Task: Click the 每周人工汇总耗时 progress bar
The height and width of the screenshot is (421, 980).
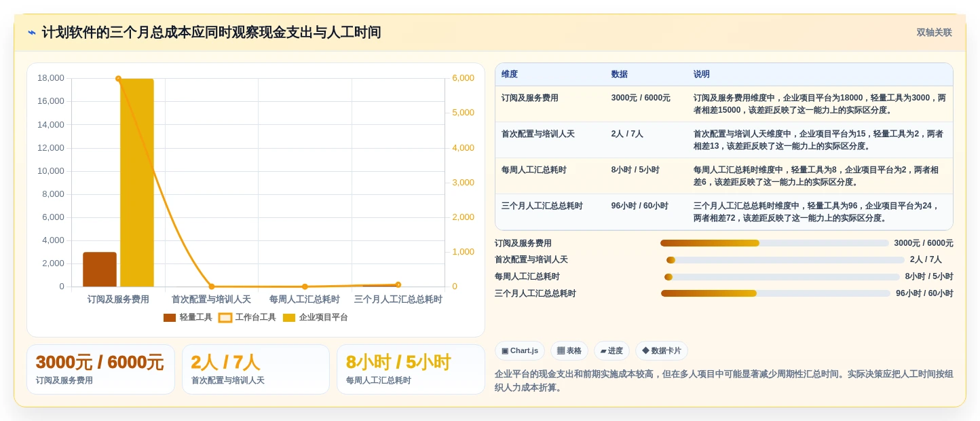Action: point(782,277)
